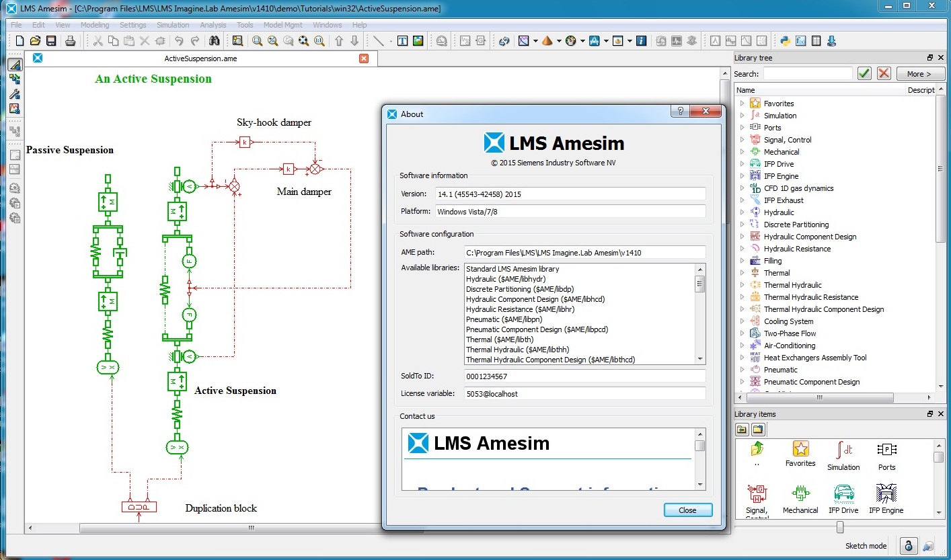951x560 pixels.
Task: Expand the Cooling System tree node
Action: (742, 321)
